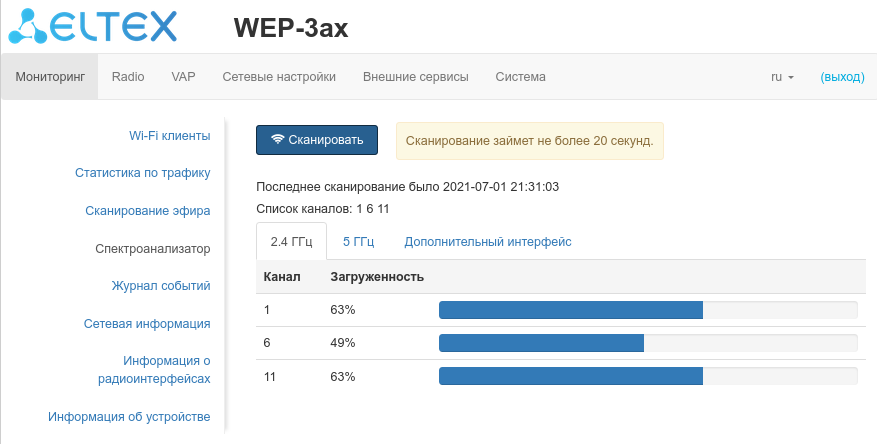Switch to the Дополнительный интерфейс tab

click(487, 242)
